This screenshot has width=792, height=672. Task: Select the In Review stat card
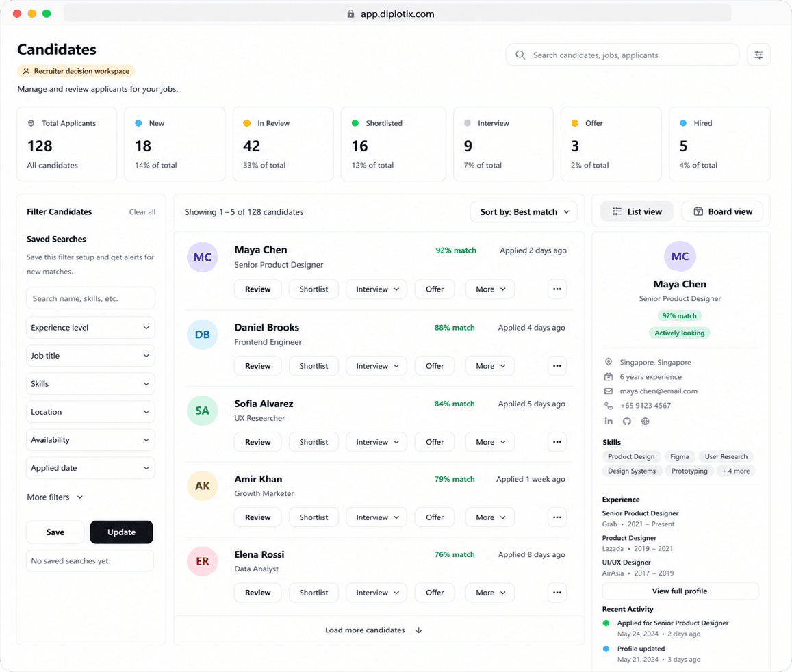pos(283,144)
